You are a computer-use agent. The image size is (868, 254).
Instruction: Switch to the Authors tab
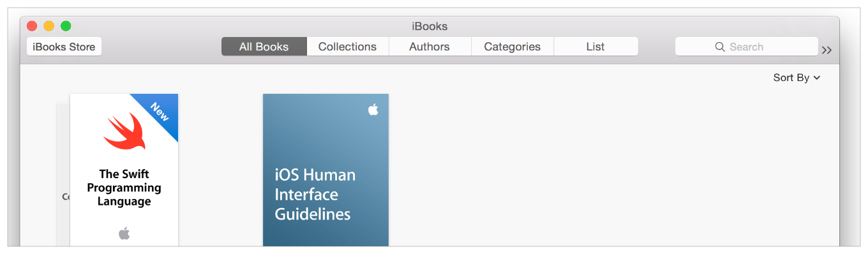click(430, 47)
